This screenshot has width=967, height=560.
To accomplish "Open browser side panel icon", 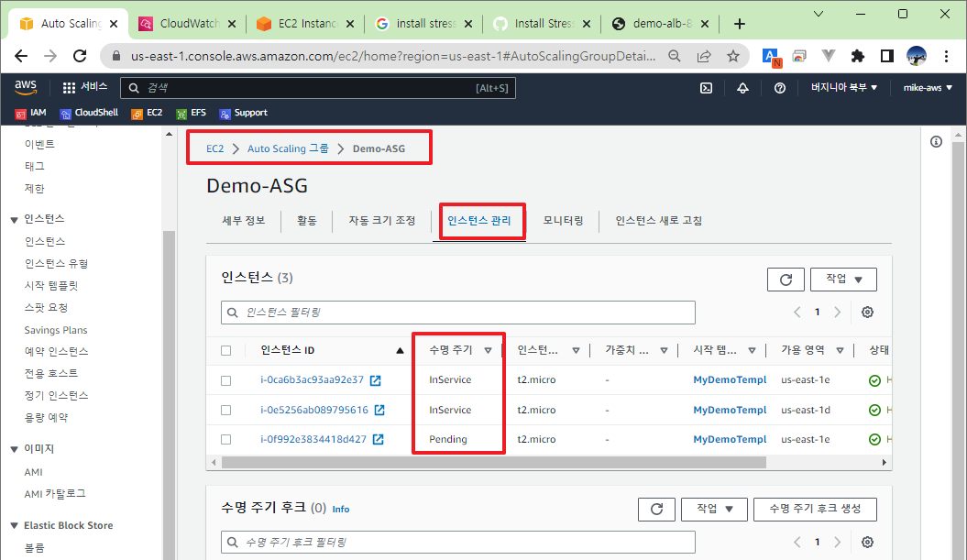I will pyautogui.click(x=887, y=56).
